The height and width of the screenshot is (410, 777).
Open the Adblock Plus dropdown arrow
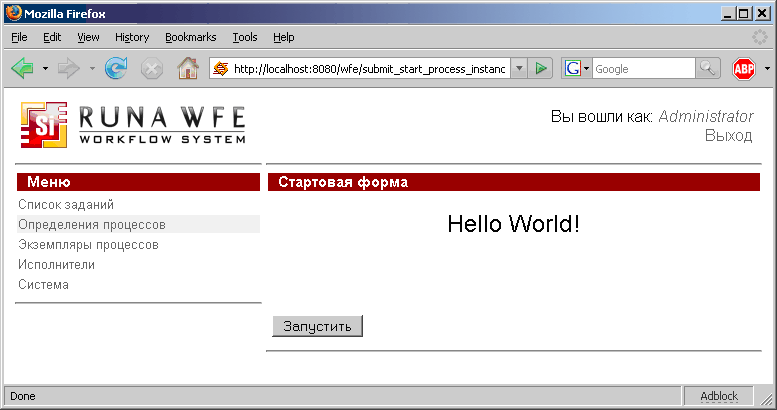coord(767,68)
